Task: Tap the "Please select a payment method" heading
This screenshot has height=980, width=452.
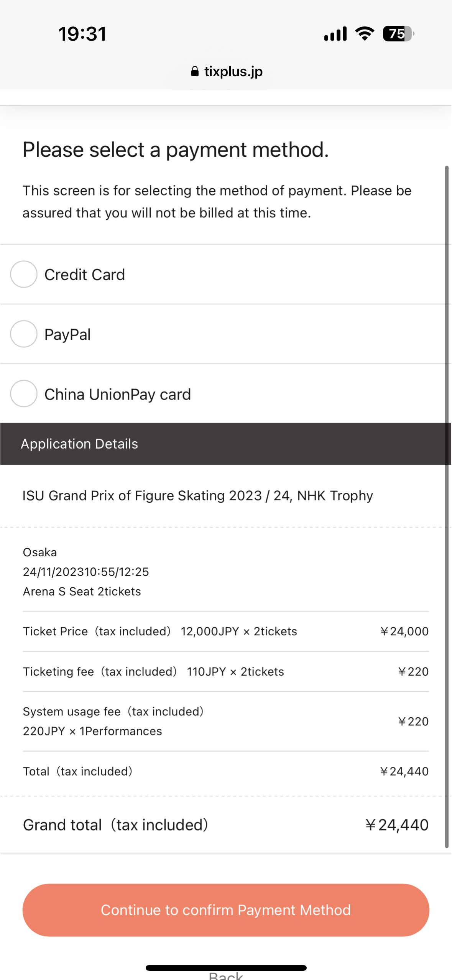Action: tap(176, 150)
